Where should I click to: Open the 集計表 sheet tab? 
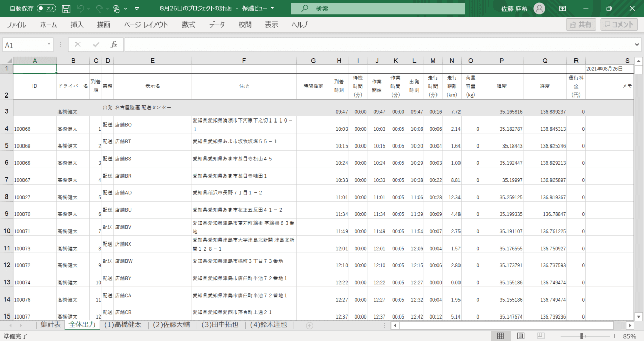51,325
